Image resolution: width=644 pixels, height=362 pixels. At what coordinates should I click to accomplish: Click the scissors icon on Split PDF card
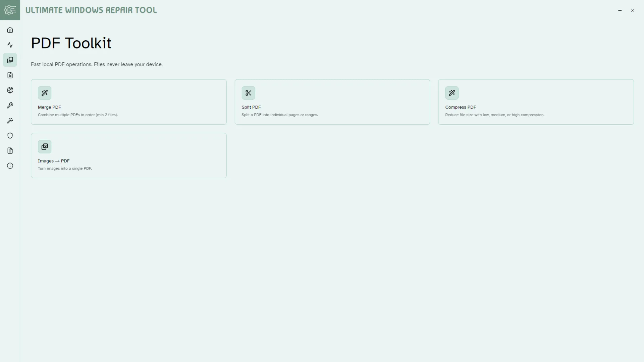click(x=248, y=93)
